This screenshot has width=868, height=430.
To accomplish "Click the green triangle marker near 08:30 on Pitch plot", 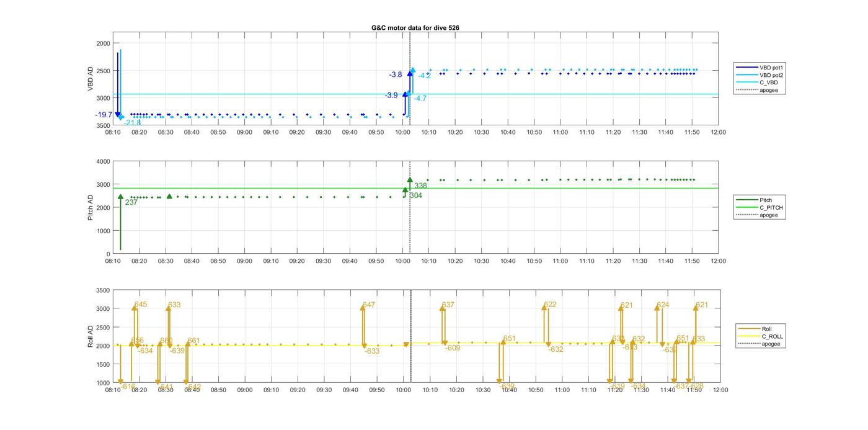I will point(169,197).
